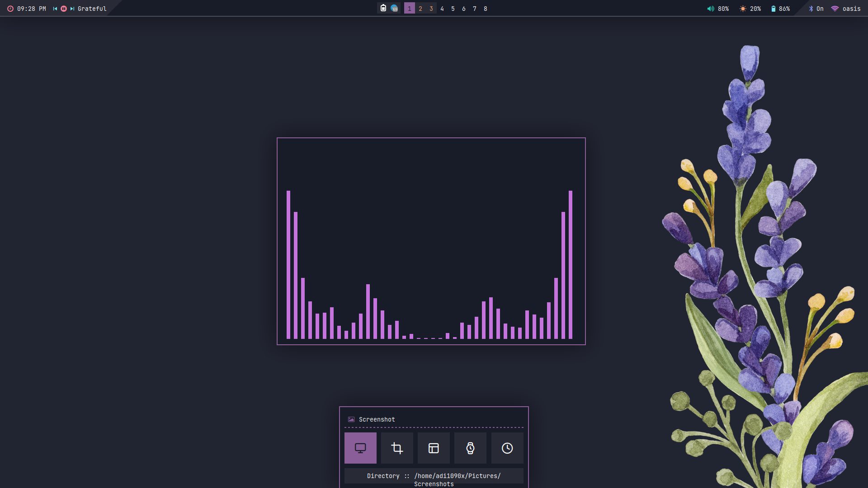The image size is (868, 488).
Task: Click the brightness 20% indicator
Action: 750,9
